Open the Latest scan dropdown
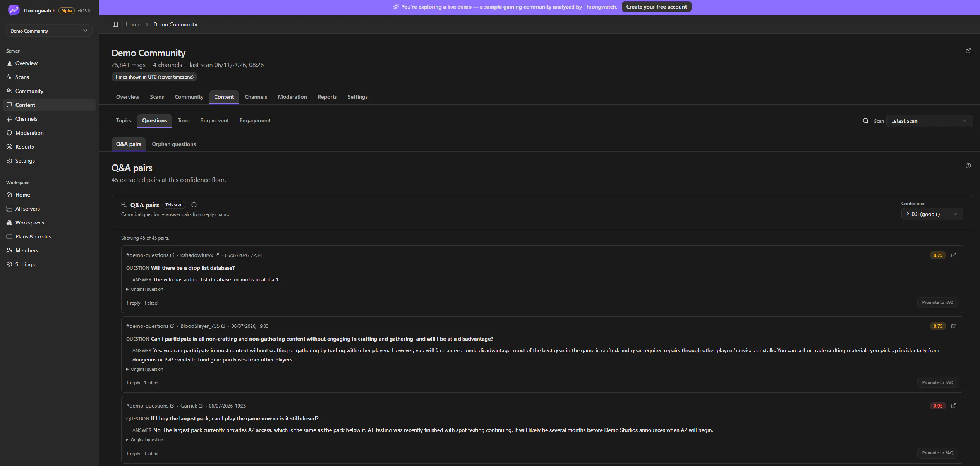The image size is (980, 466). coord(929,121)
